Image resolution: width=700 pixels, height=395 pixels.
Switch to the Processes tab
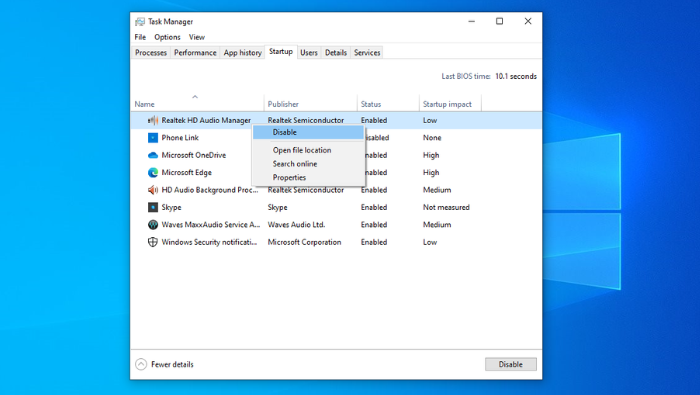(x=151, y=53)
